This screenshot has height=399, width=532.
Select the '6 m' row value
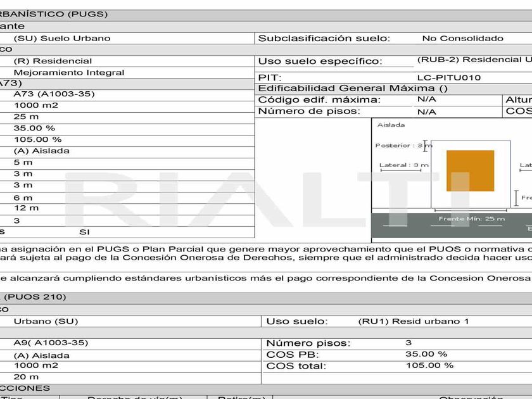pyautogui.click(x=23, y=198)
